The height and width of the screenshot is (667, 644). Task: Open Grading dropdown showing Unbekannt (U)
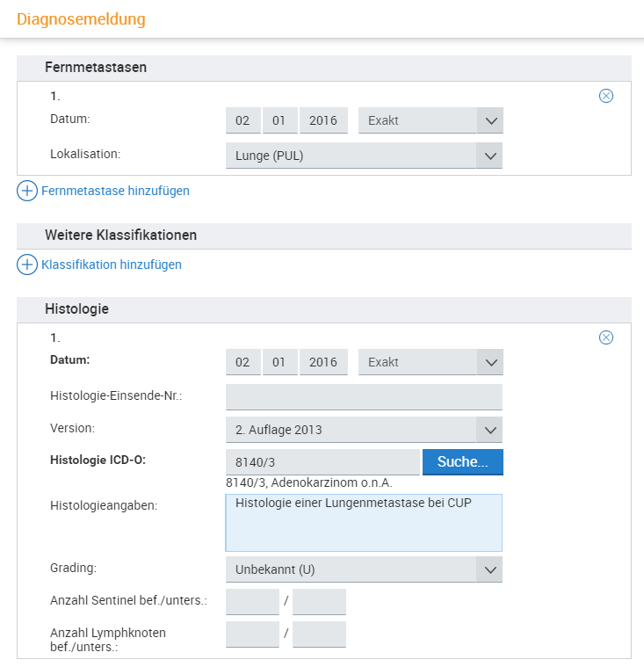point(364,569)
